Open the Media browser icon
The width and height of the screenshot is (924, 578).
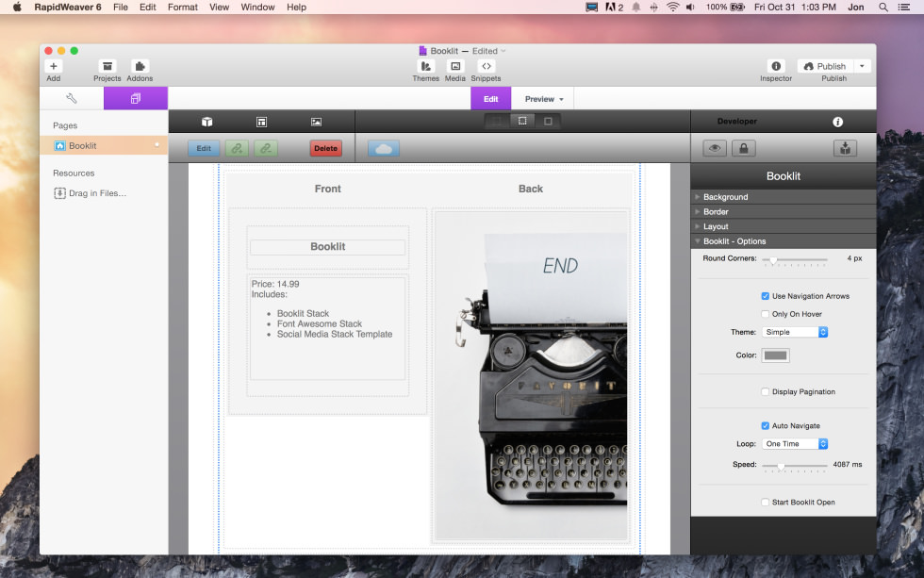tap(454, 66)
